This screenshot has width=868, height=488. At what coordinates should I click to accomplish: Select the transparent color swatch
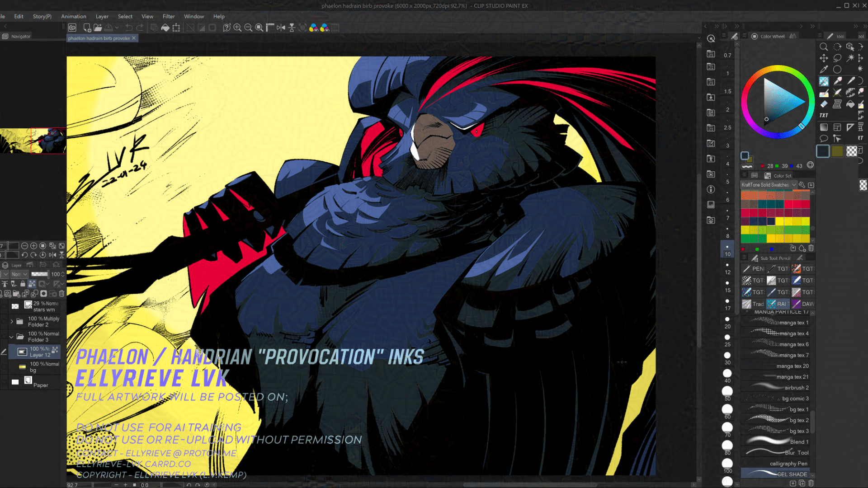(x=852, y=151)
